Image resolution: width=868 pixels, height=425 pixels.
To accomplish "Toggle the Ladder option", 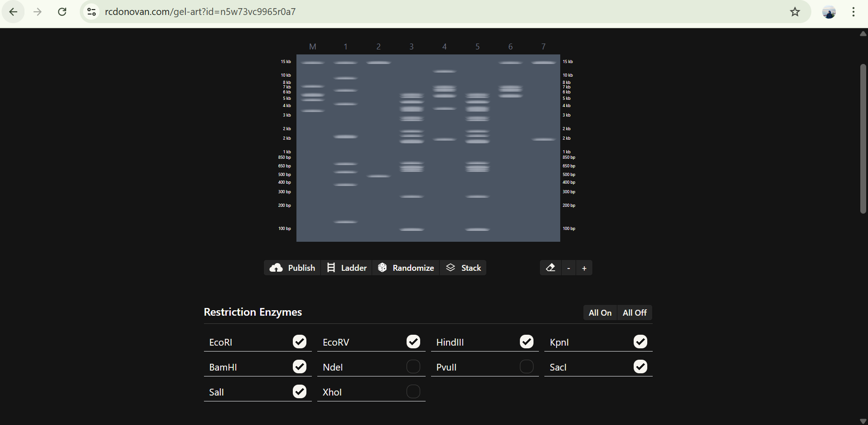I will [347, 268].
